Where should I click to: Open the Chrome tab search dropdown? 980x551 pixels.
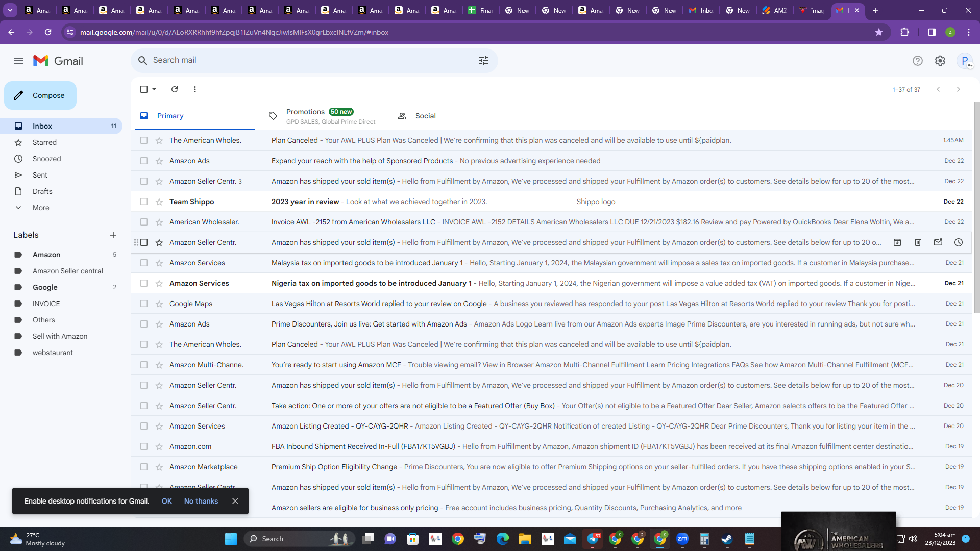10,10
